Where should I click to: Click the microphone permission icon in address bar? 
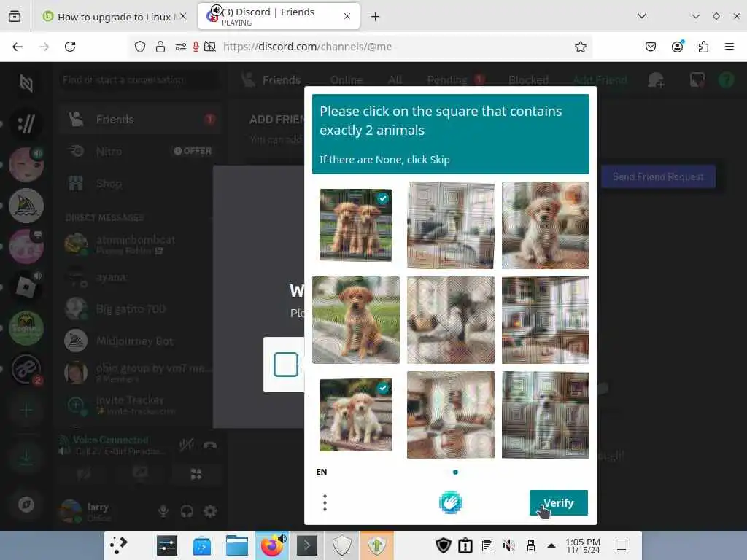click(196, 47)
